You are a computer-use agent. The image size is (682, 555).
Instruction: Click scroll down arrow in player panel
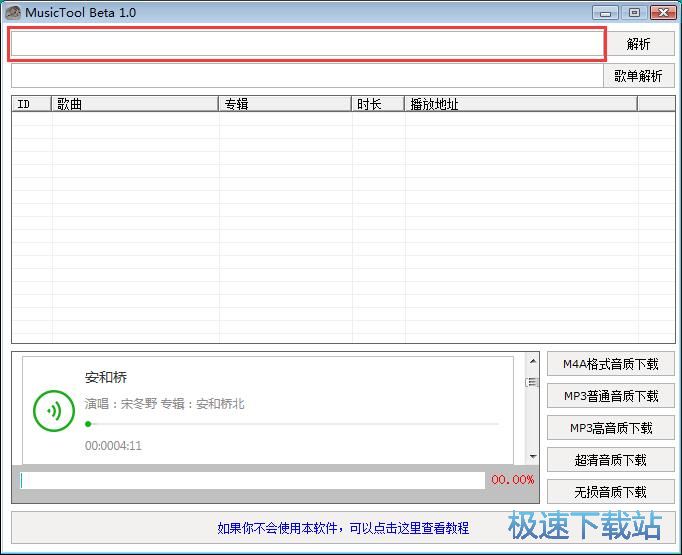point(532,456)
